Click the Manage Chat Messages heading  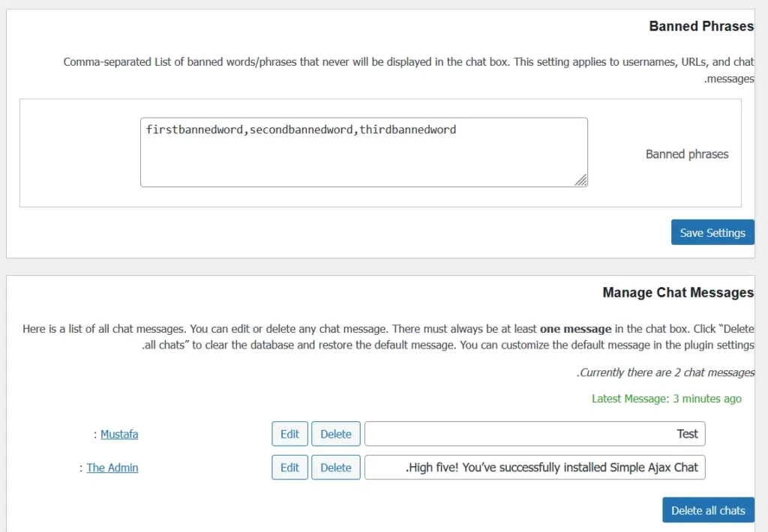(x=678, y=292)
